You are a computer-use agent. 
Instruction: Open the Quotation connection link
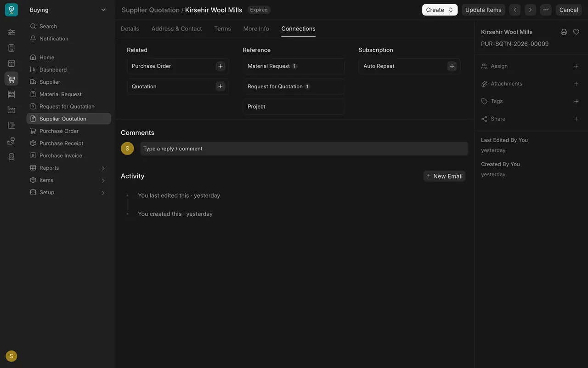[144, 86]
